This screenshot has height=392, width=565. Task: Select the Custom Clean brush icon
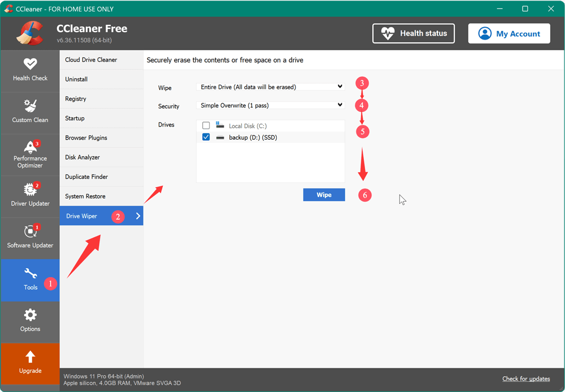[30, 106]
